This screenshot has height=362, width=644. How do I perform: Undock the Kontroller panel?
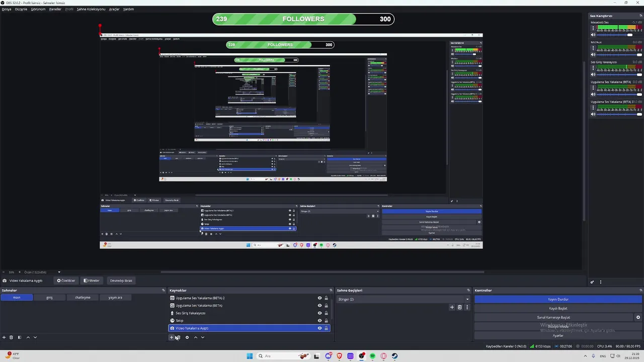coord(640,290)
